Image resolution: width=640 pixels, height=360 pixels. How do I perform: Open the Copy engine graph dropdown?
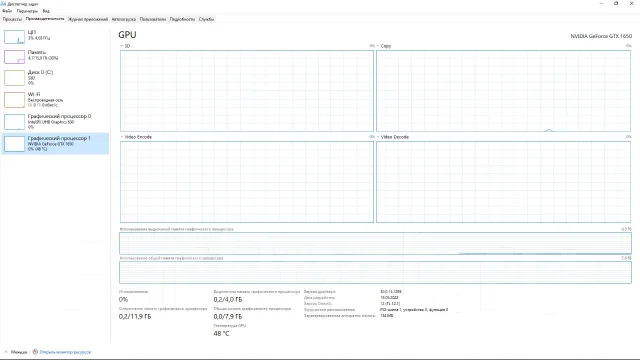tap(384, 46)
